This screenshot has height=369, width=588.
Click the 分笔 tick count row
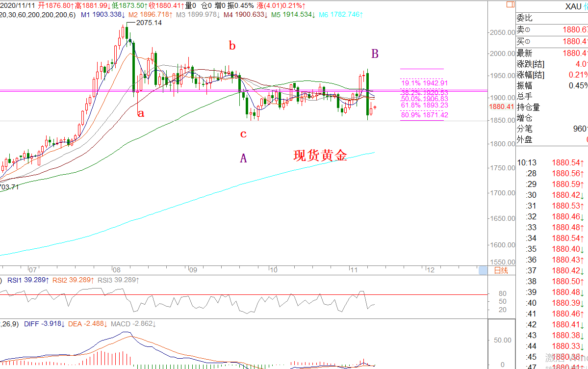[x=552, y=129]
